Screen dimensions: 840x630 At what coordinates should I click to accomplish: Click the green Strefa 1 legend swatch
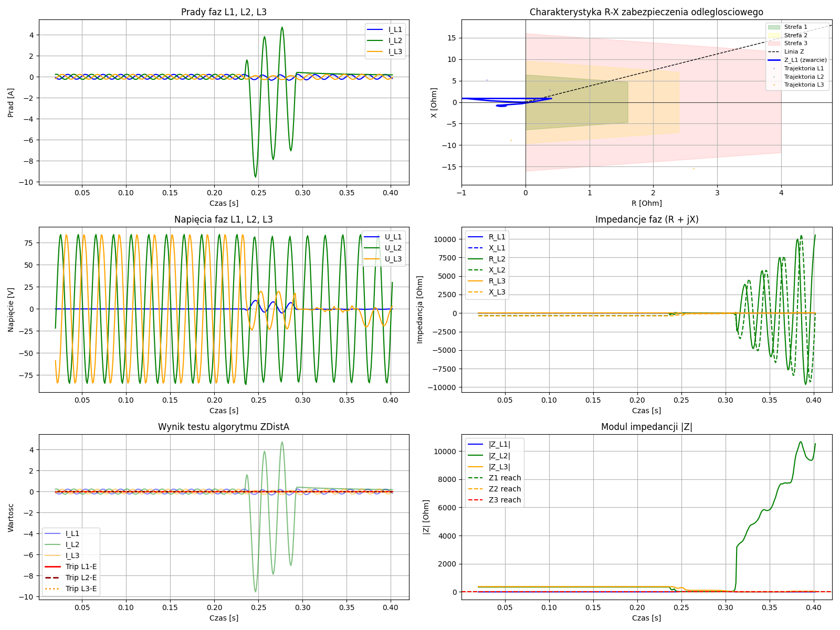774,27
